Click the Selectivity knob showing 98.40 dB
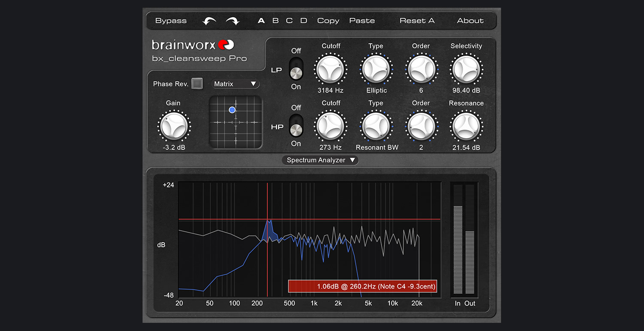This screenshot has width=644, height=331. 467,68
